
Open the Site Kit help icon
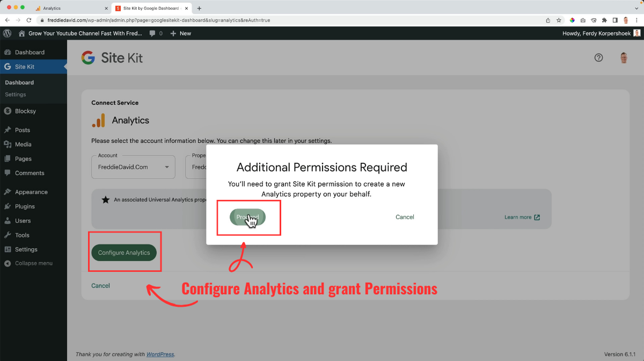pyautogui.click(x=598, y=57)
